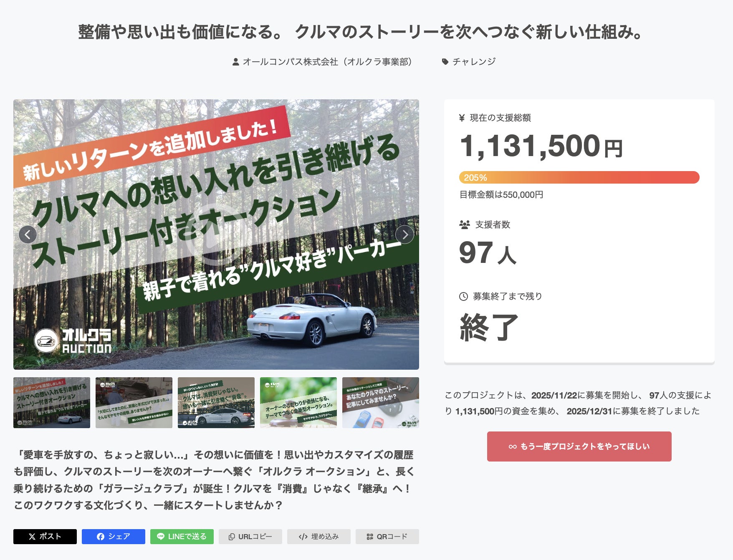Go to the previous slide in the carousel
733x560 pixels.
28,235
